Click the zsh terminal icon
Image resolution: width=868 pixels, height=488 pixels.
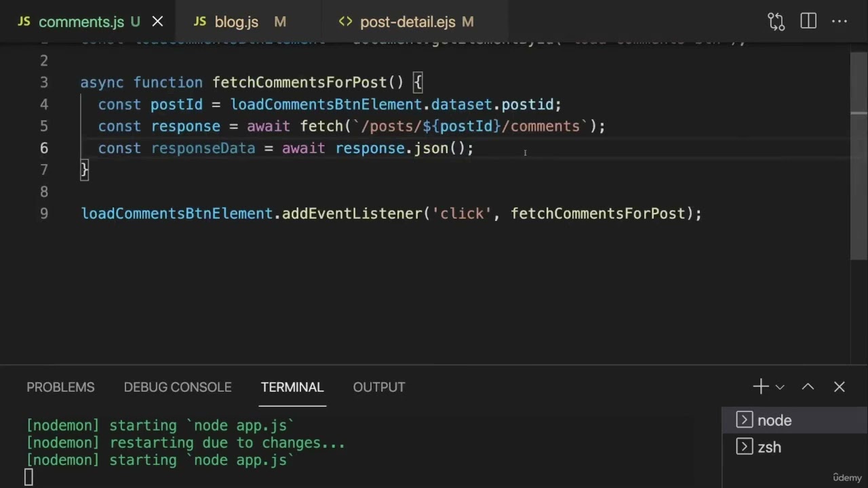(744, 447)
